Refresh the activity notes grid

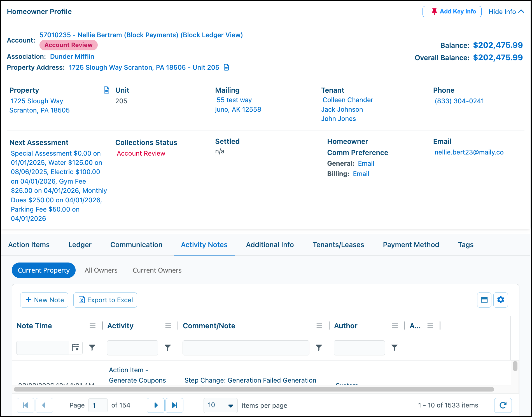point(503,405)
